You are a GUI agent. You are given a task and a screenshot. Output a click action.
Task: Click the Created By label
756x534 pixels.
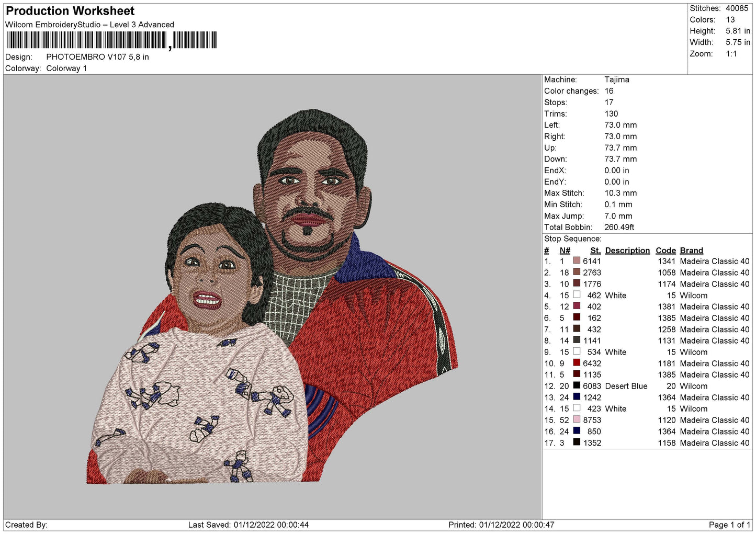tap(26, 525)
